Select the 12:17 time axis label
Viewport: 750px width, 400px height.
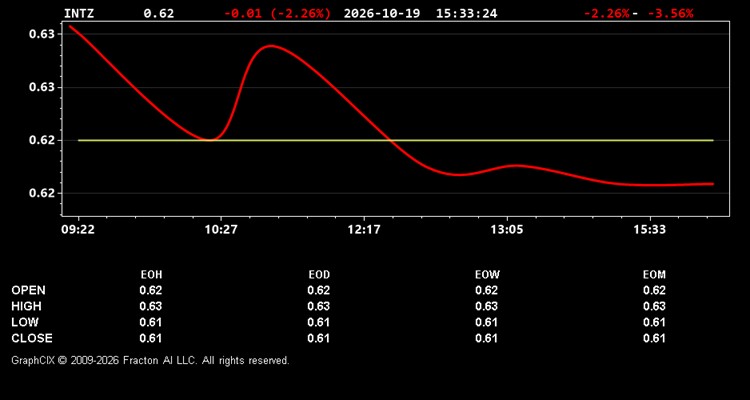[364, 230]
